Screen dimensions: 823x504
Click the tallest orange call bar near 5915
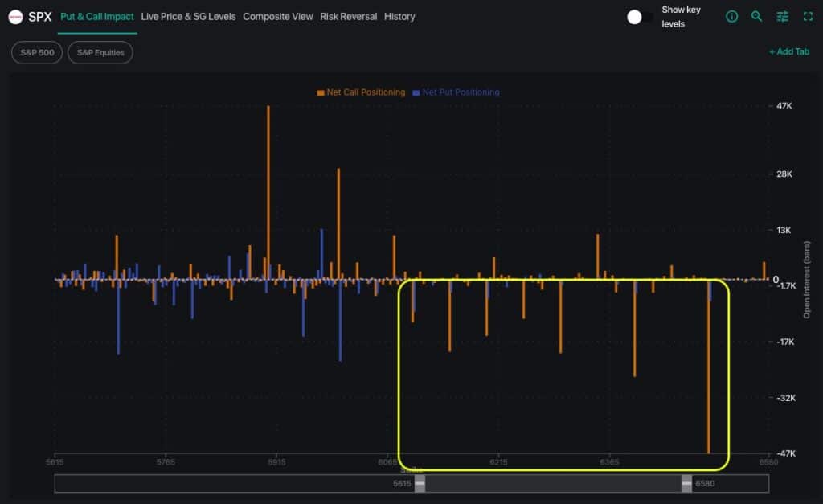(268, 193)
